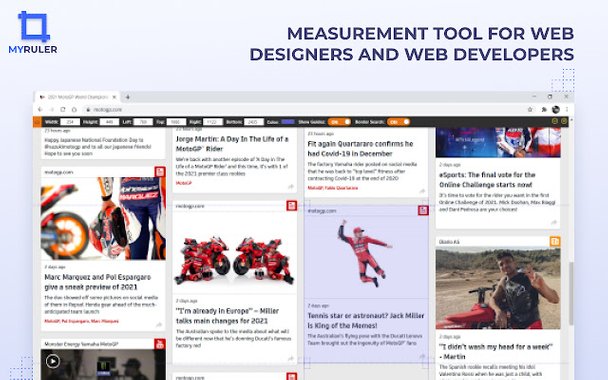
Task: Click the YouTube icon on Monster Energy Yamaha card
Action: point(160,344)
